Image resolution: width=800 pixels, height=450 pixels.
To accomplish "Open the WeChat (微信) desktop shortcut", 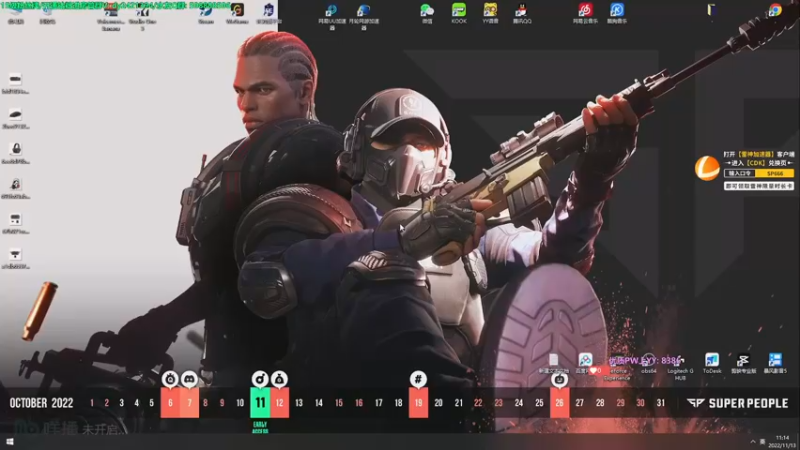I will pyautogui.click(x=427, y=13).
